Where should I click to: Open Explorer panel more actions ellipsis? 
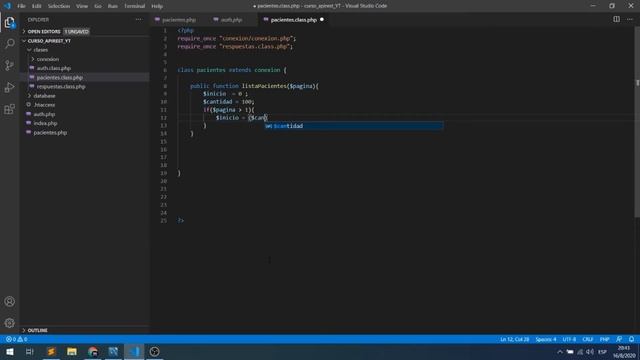139,20
